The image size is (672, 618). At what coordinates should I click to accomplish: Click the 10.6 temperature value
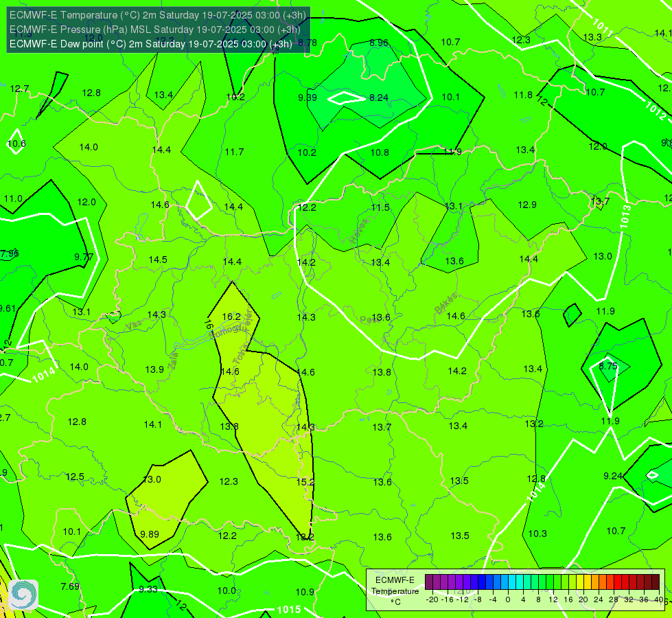[x=16, y=144]
